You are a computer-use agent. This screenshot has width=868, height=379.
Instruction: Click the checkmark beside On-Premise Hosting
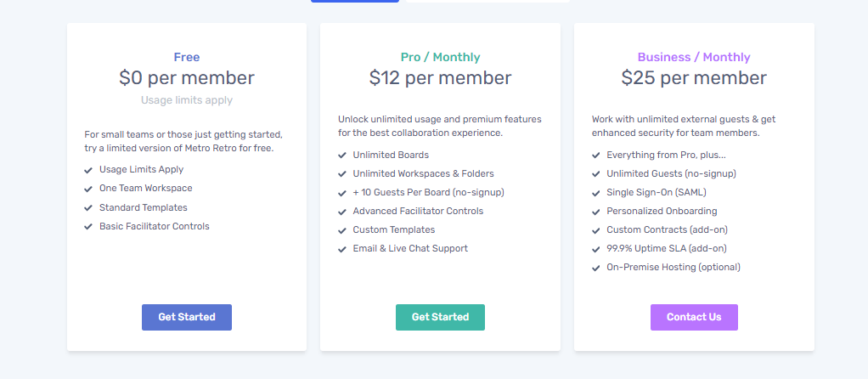pyautogui.click(x=596, y=268)
